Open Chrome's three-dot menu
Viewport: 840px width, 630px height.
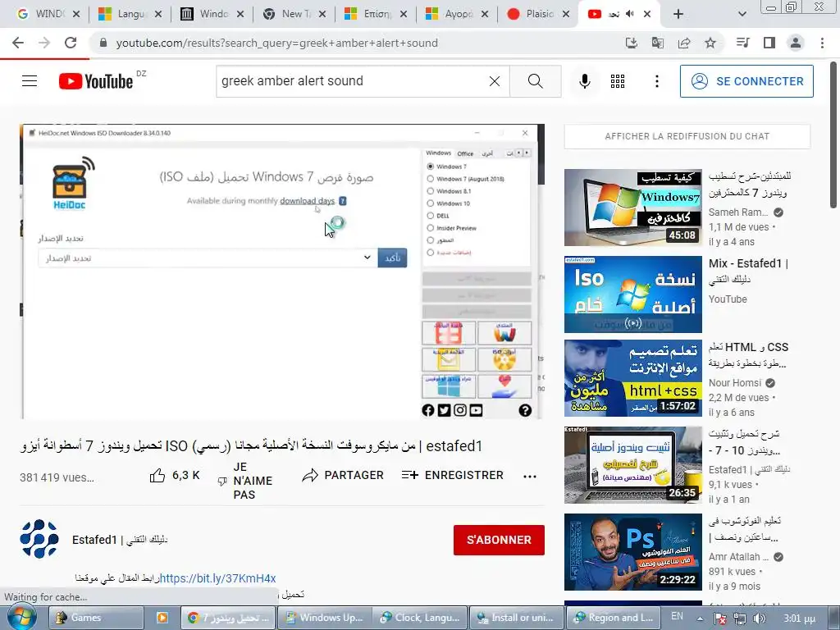click(x=822, y=43)
